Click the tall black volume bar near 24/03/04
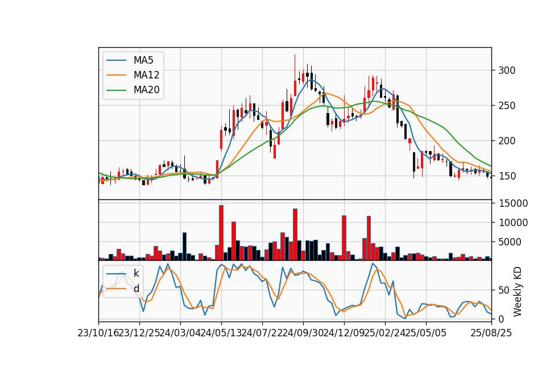Image resolution: width=546 pixels, height=392 pixels. tap(184, 246)
